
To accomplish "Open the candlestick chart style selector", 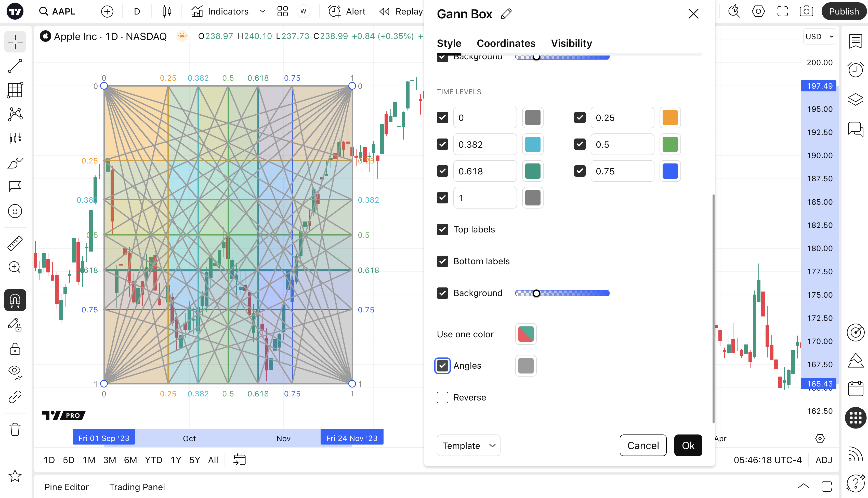I will click(x=167, y=11).
